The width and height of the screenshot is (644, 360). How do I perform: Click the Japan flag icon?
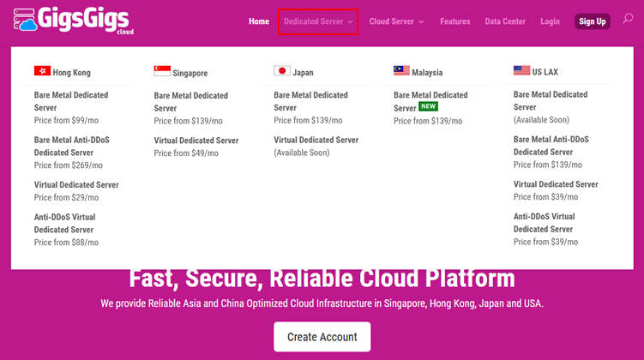[x=281, y=72]
